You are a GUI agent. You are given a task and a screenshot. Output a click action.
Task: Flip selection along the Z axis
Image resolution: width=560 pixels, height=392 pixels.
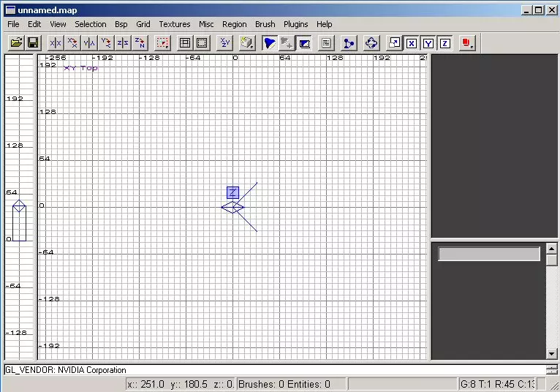(123, 43)
